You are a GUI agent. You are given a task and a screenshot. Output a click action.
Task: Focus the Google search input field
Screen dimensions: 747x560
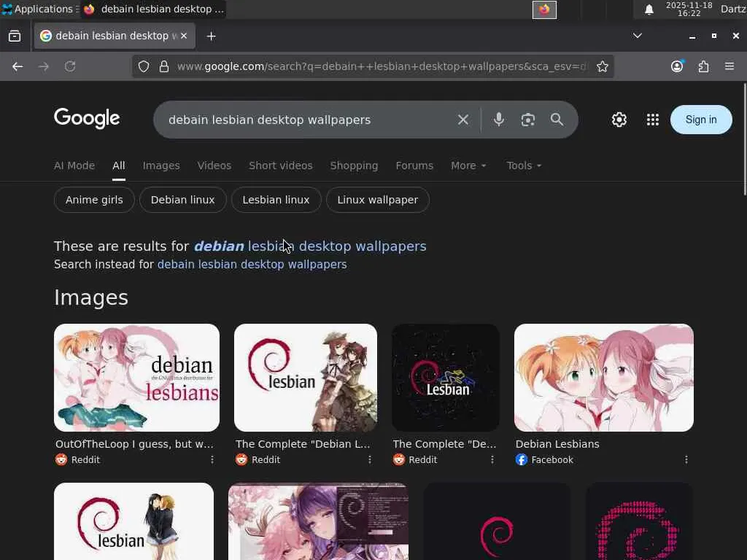click(x=305, y=120)
